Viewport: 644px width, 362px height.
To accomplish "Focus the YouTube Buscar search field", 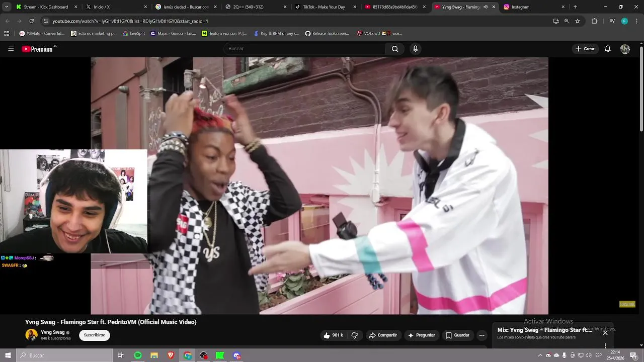I will click(304, 49).
